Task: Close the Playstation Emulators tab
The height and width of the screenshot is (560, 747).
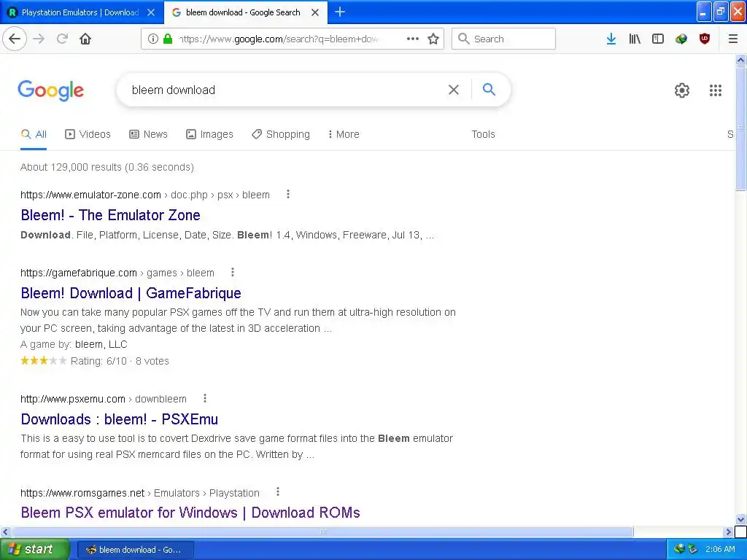Action: click(151, 12)
